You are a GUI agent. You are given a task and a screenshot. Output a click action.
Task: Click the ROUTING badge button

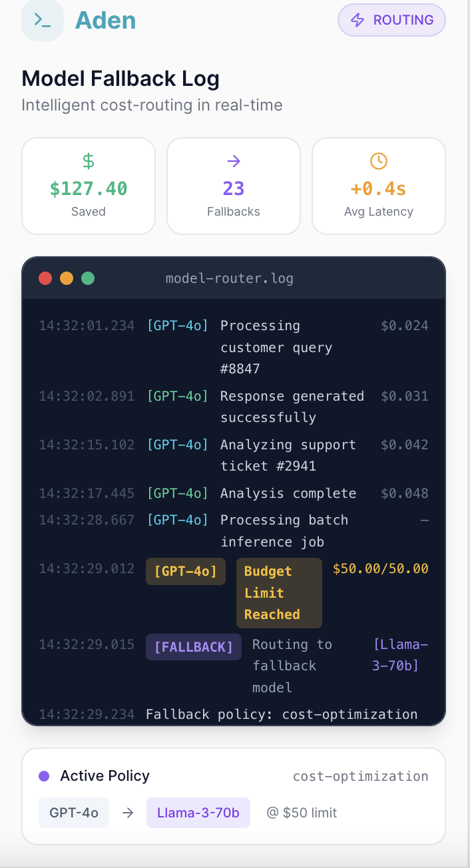(x=391, y=20)
